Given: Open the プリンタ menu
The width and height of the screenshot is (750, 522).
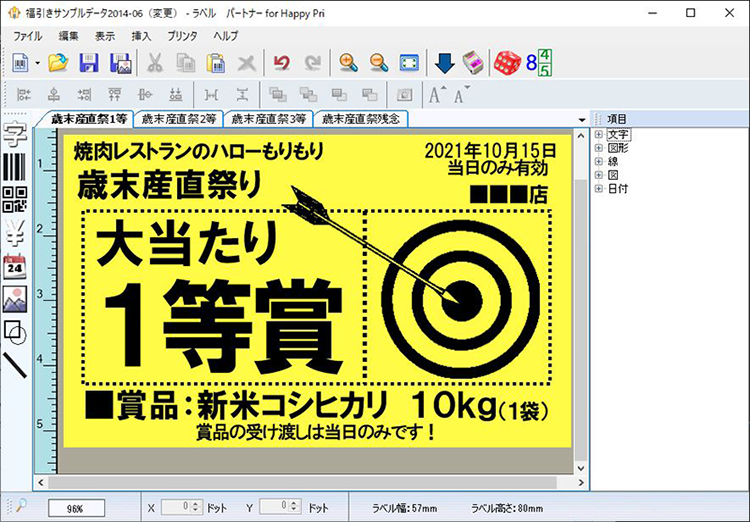Looking at the screenshot, I should [x=182, y=36].
